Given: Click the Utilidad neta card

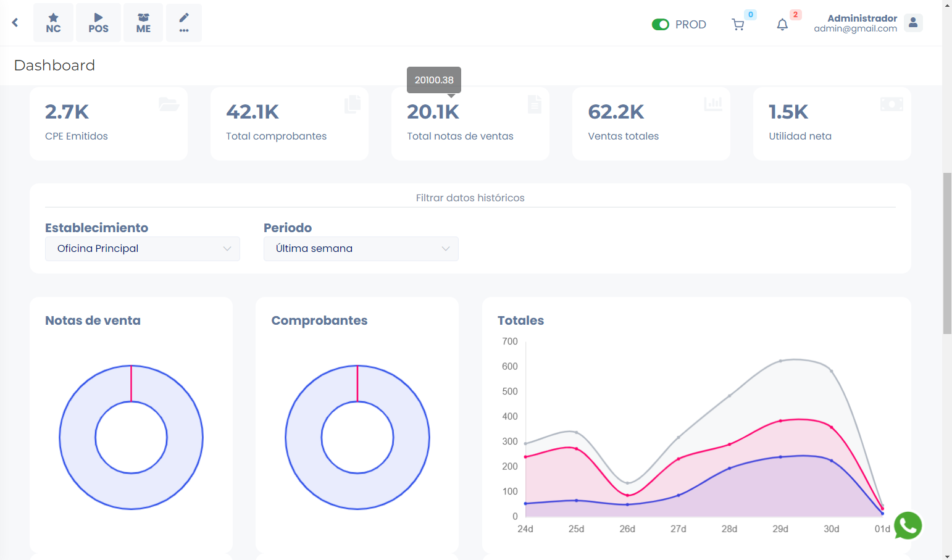Looking at the screenshot, I should [x=832, y=124].
